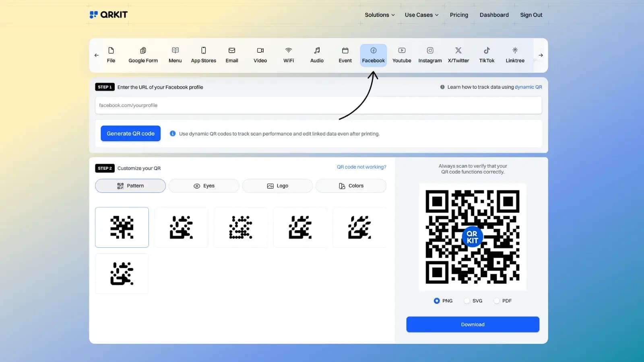The height and width of the screenshot is (362, 644).
Task: Pick the Event QR code type
Action: coord(345,55)
